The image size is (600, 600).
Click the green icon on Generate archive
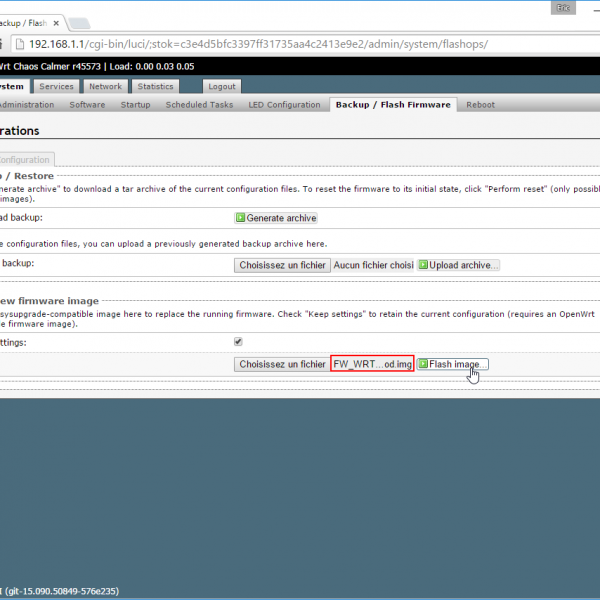coord(240,218)
